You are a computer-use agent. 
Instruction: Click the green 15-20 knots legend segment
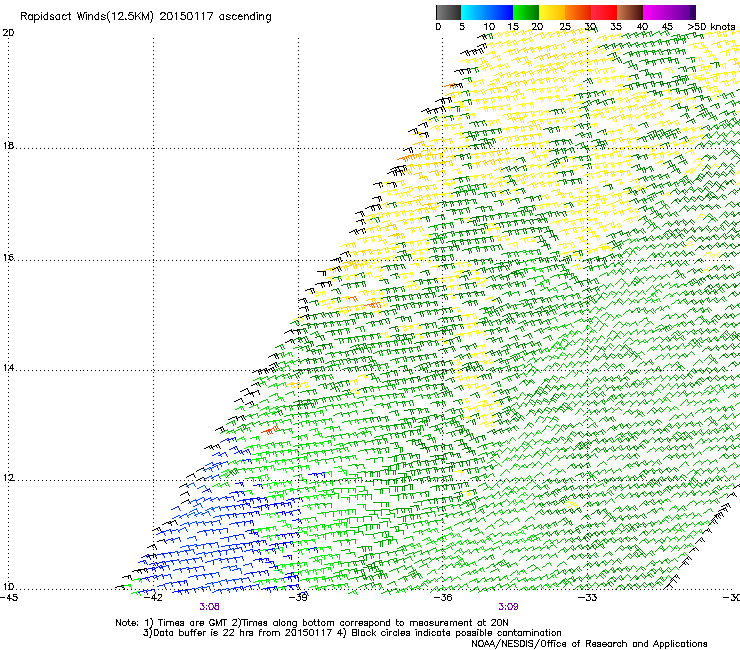click(x=526, y=12)
